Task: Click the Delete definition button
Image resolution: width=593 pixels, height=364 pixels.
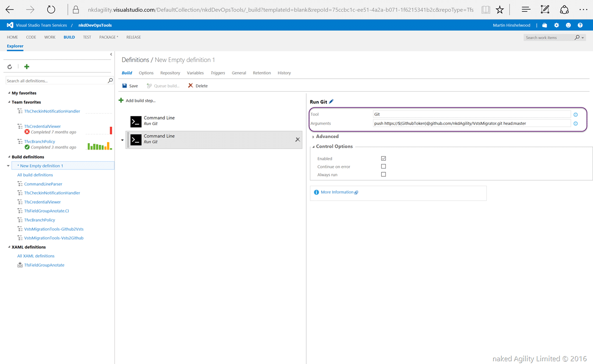Action: (198, 86)
